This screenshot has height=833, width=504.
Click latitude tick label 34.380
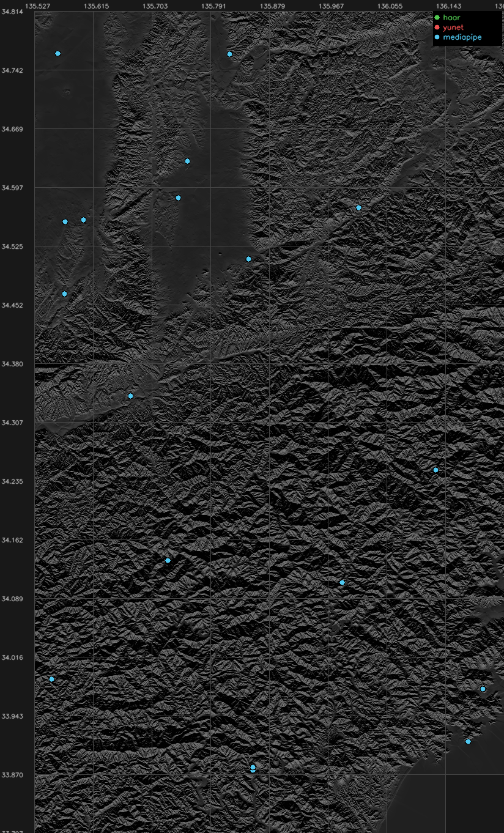pyautogui.click(x=12, y=364)
